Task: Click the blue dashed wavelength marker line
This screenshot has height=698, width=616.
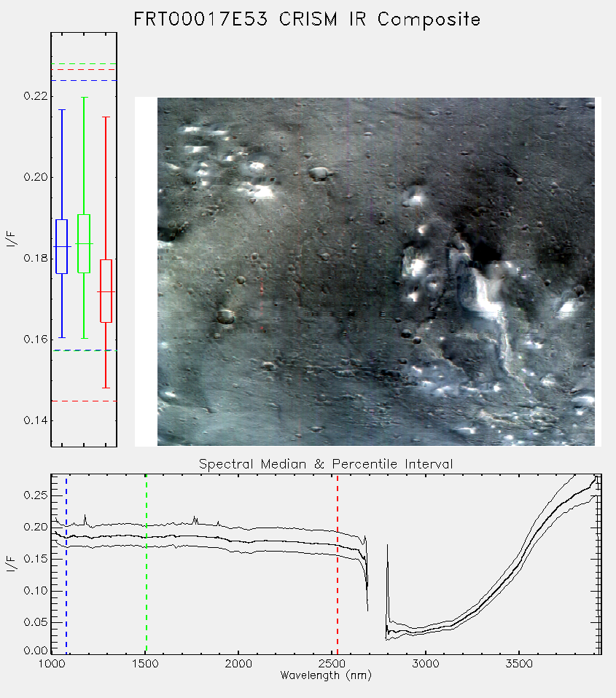Action: point(66,564)
